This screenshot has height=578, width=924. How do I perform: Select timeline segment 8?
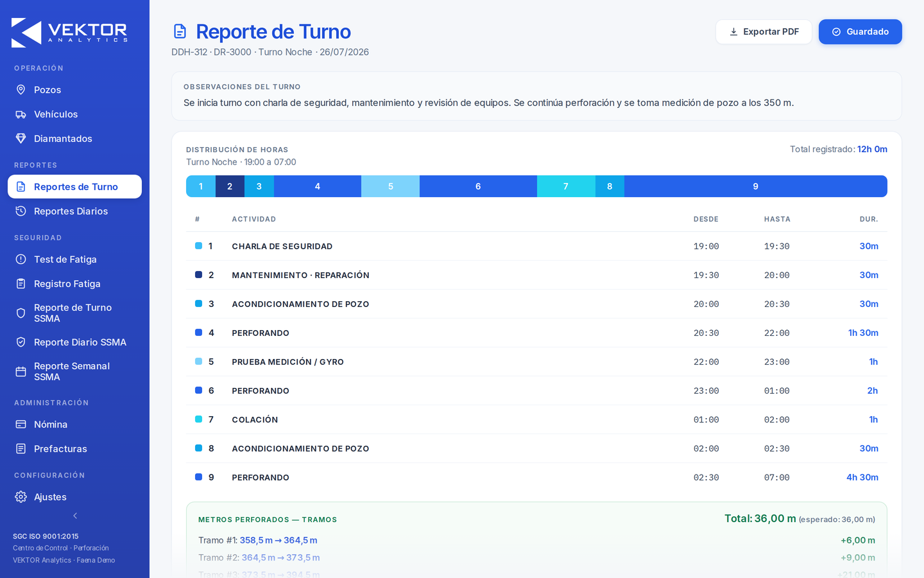click(610, 186)
